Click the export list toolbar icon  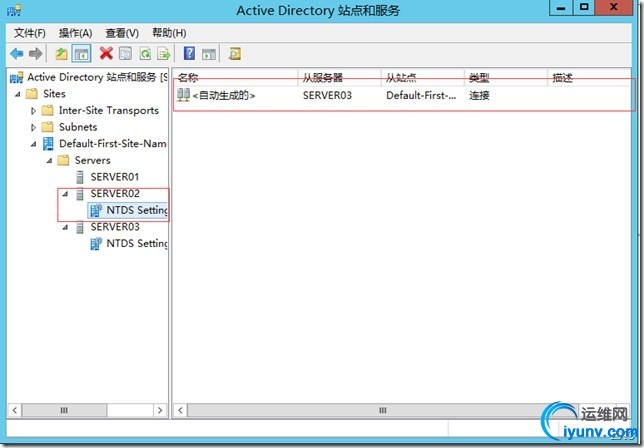coord(163,54)
